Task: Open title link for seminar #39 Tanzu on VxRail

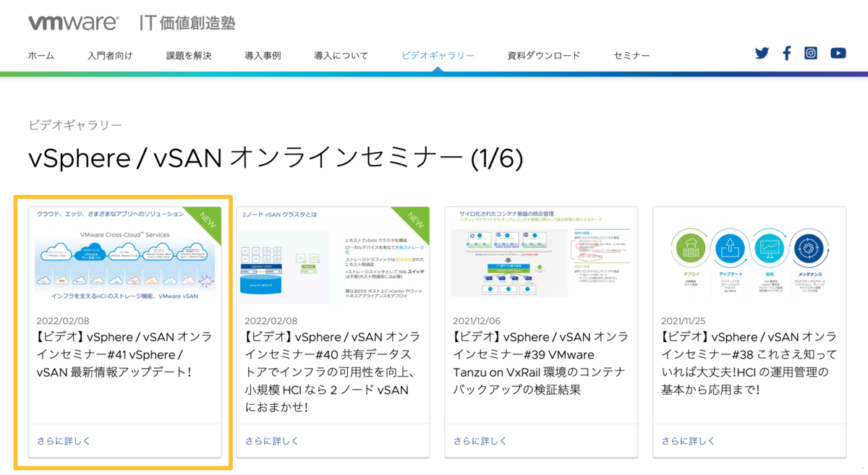Action: (x=540, y=363)
